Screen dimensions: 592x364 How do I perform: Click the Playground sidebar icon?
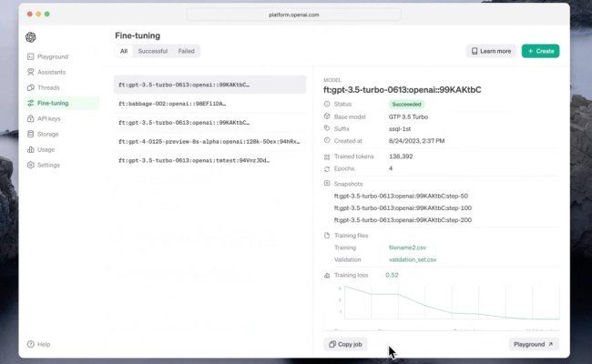31,56
